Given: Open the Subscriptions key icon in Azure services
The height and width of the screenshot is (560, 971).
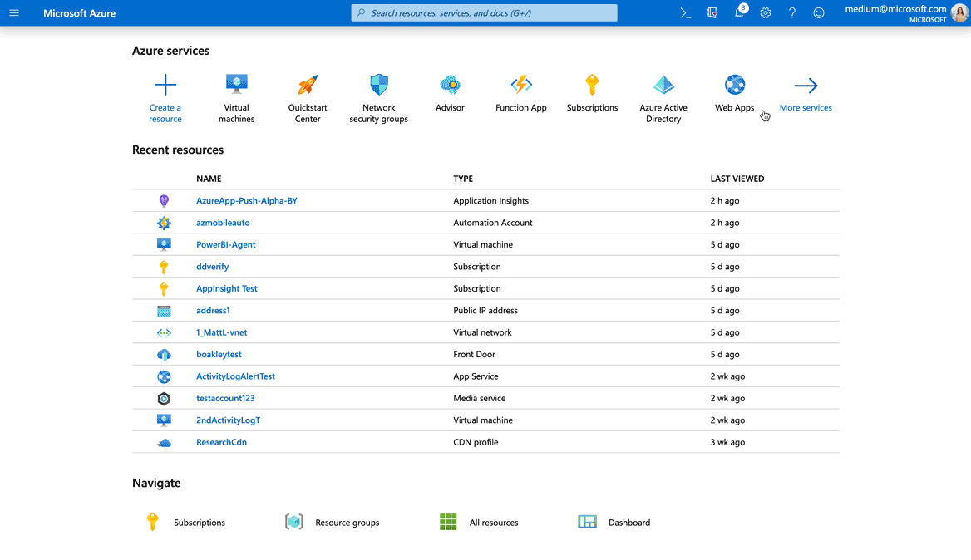Looking at the screenshot, I should [592, 85].
